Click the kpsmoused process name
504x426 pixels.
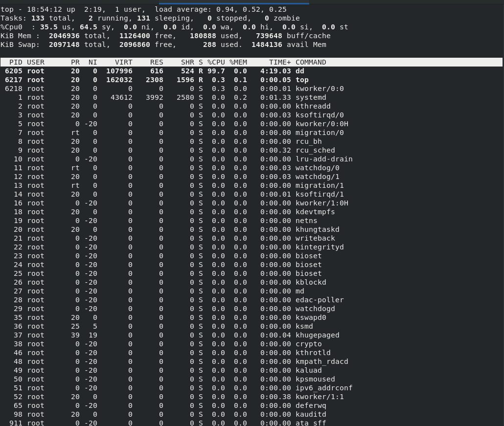click(x=315, y=379)
